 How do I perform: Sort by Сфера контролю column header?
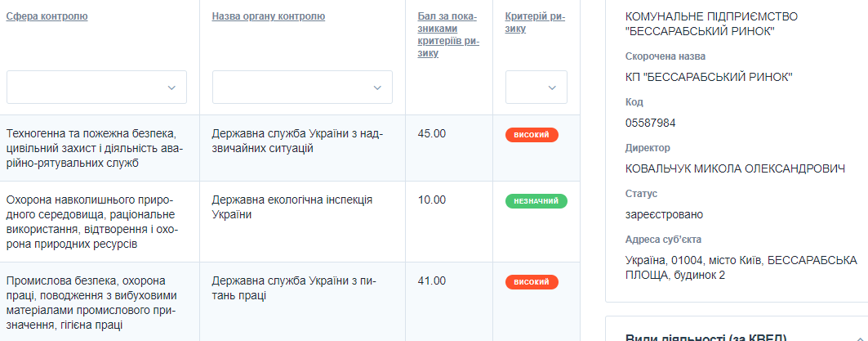click(x=47, y=16)
